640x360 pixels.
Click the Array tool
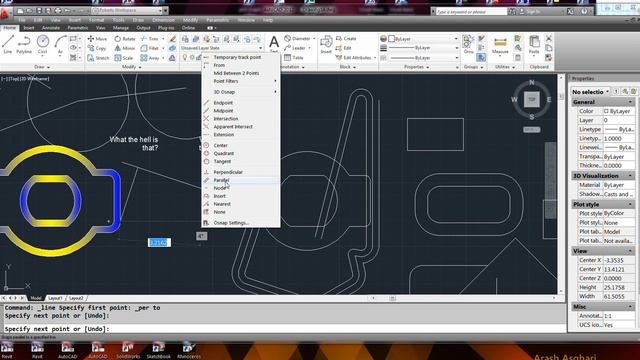click(x=150, y=58)
